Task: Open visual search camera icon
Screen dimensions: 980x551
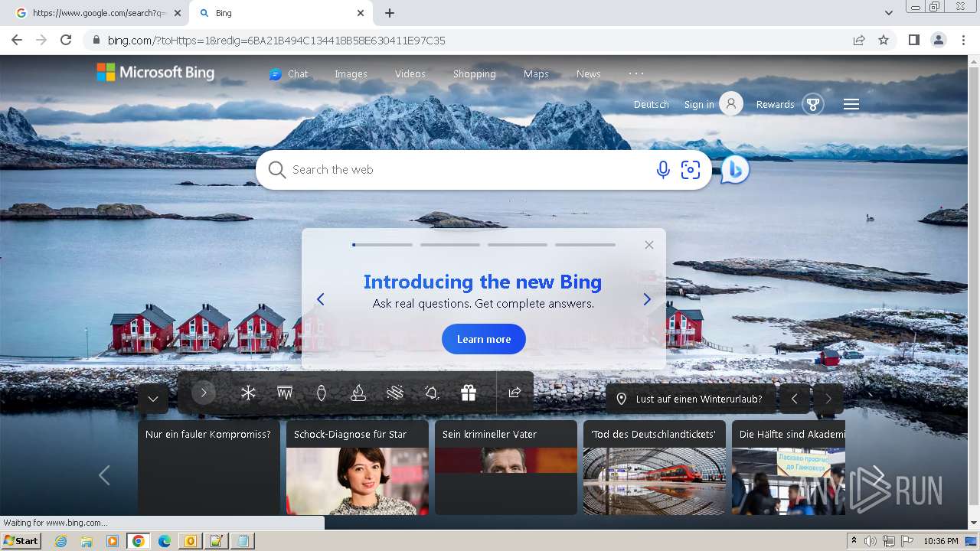Action: 691,170
